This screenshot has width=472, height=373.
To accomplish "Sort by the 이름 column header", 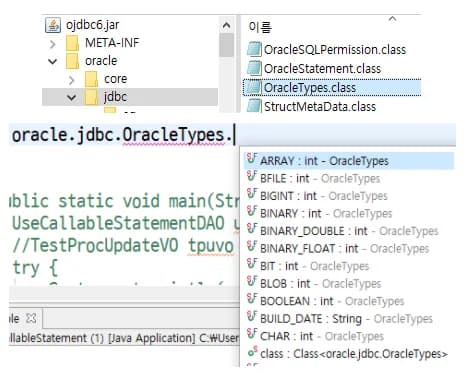I will tap(260, 27).
